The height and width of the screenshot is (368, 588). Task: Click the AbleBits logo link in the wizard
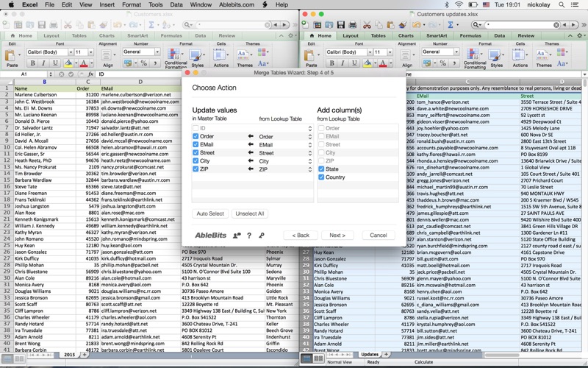(x=210, y=236)
